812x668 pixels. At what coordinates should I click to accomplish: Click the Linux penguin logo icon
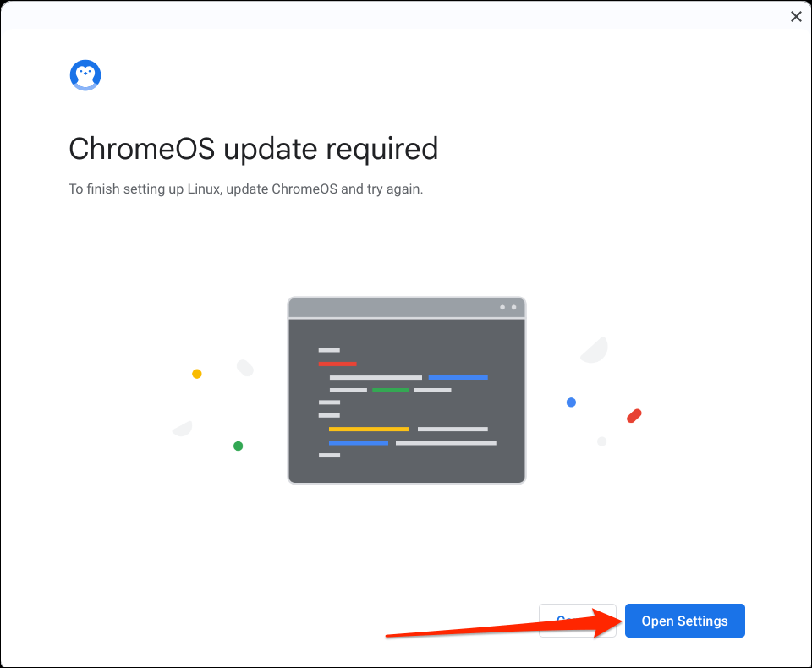click(x=85, y=75)
